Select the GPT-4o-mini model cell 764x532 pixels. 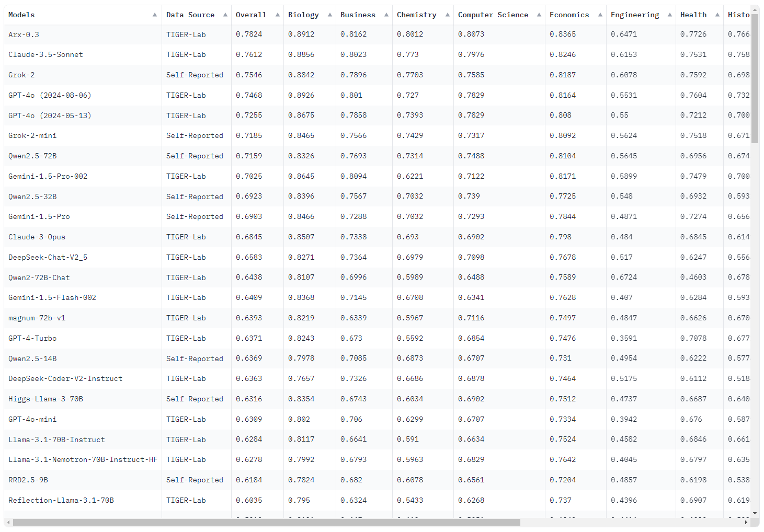pos(83,419)
